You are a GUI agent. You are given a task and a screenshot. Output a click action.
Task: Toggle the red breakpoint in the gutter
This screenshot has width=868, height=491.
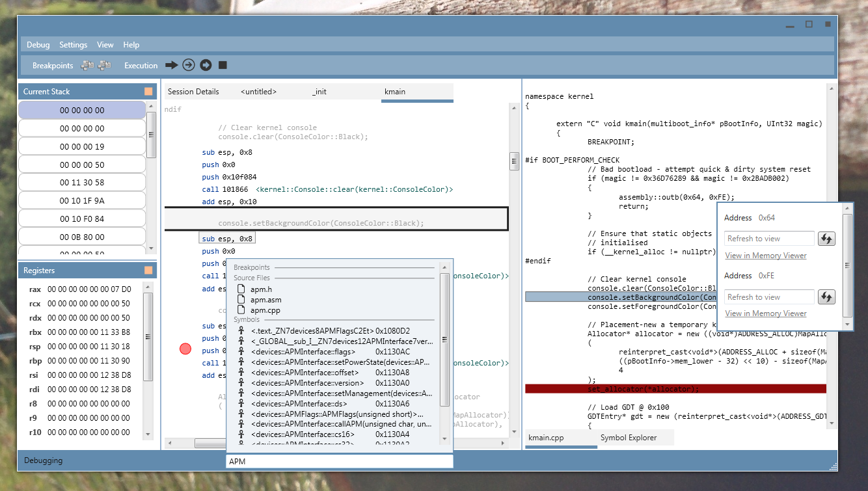pyautogui.click(x=185, y=349)
